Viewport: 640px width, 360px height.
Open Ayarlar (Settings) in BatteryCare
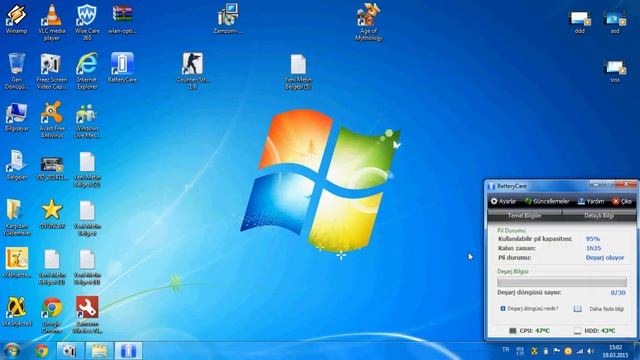click(504, 201)
